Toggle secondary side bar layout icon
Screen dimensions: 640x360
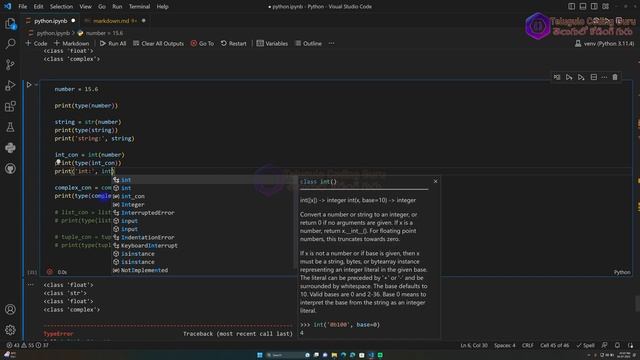[x=594, y=7]
